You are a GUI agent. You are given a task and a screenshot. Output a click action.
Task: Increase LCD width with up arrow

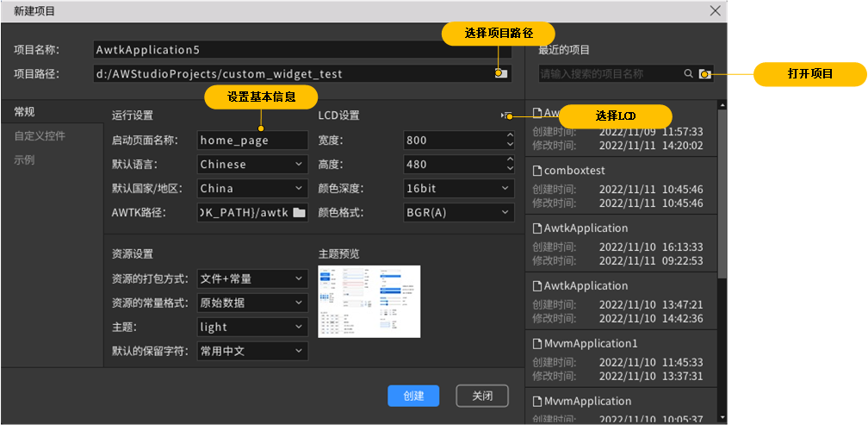click(510, 135)
